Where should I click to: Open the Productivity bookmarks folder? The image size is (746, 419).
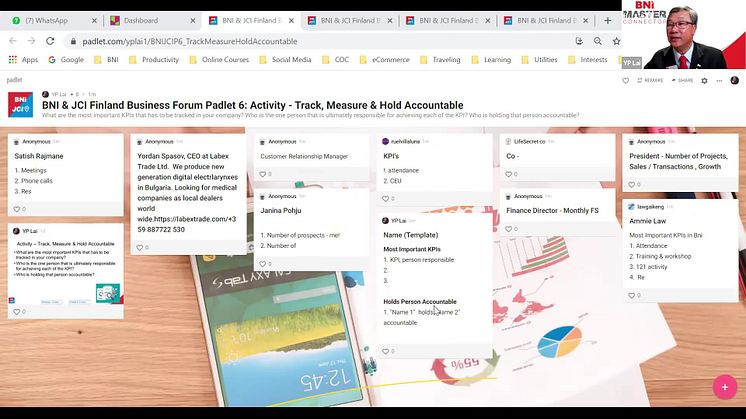coord(154,59)
